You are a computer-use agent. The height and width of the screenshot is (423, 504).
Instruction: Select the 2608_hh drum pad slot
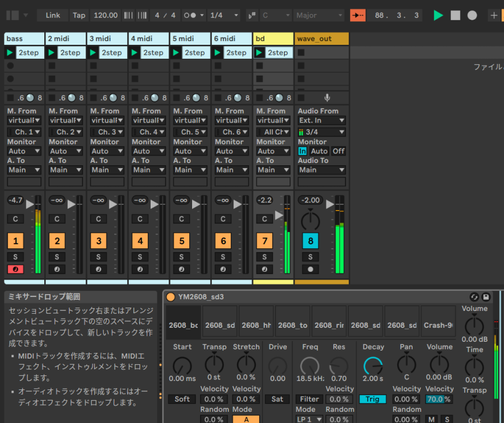tap(255, 325)
